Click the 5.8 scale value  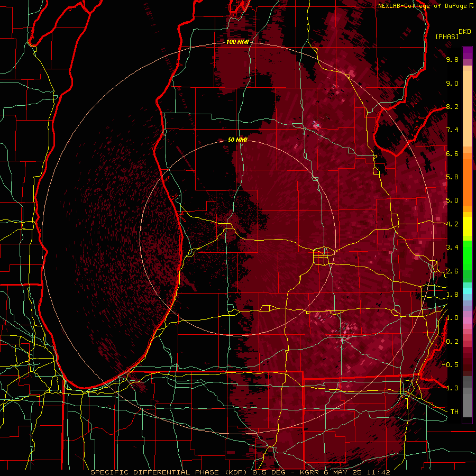click(x=452, y=177)
